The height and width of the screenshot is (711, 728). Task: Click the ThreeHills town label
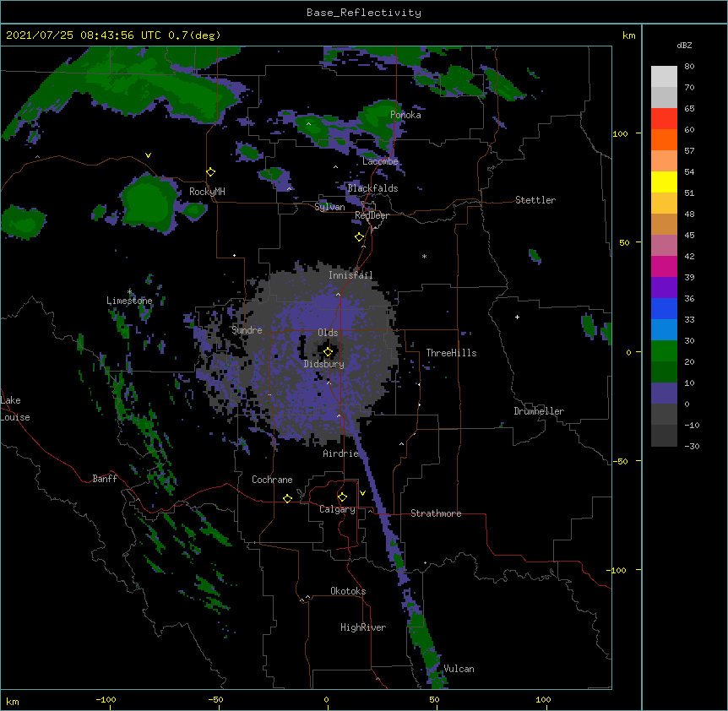pyautogui.click(x=451, y=353)
